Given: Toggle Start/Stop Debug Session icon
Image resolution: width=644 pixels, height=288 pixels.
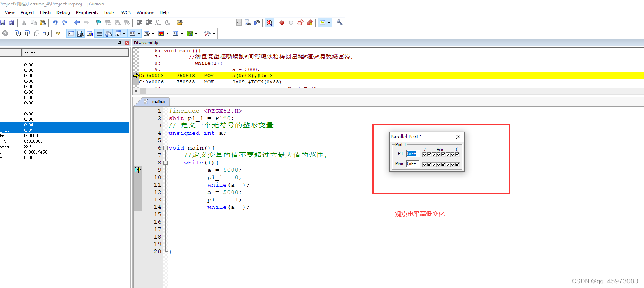Looking at the screenshot, I should [269, 23].
